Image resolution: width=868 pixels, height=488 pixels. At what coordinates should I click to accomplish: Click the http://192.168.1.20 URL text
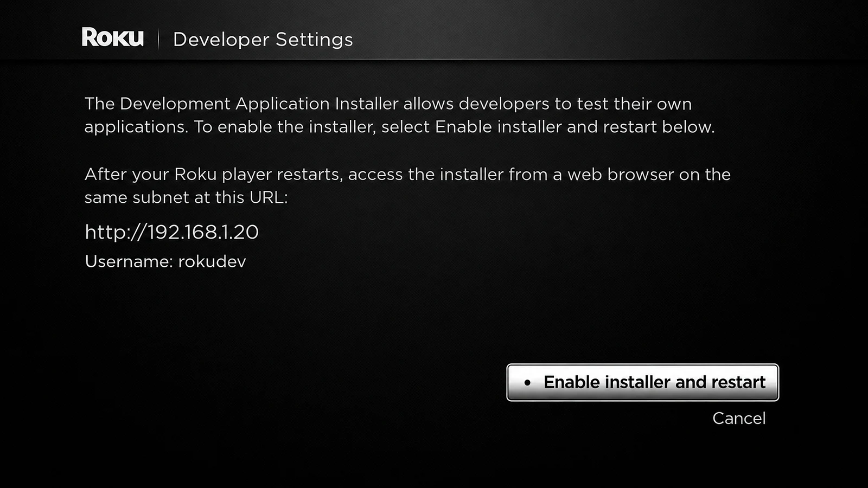click(x=171, y=232)
